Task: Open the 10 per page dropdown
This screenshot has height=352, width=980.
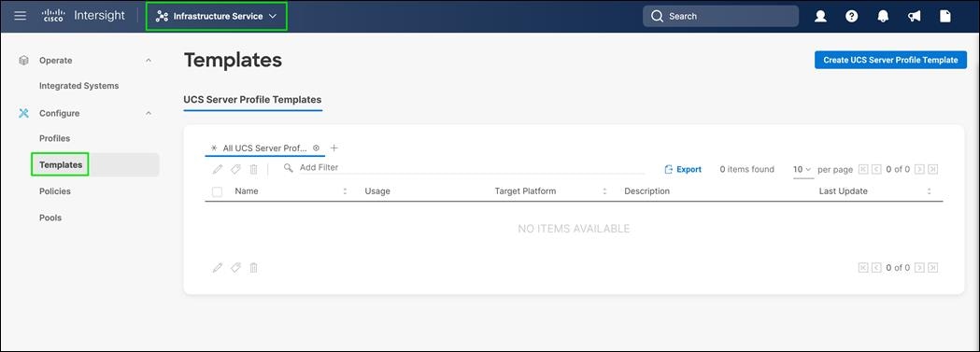Action: tap(802, 169)
